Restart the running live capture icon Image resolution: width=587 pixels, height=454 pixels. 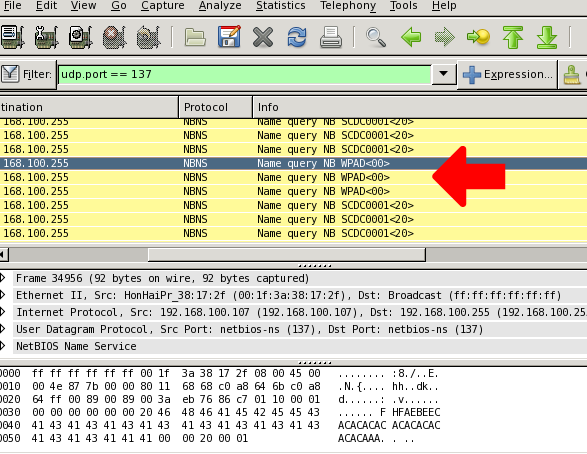coord(148,37)
